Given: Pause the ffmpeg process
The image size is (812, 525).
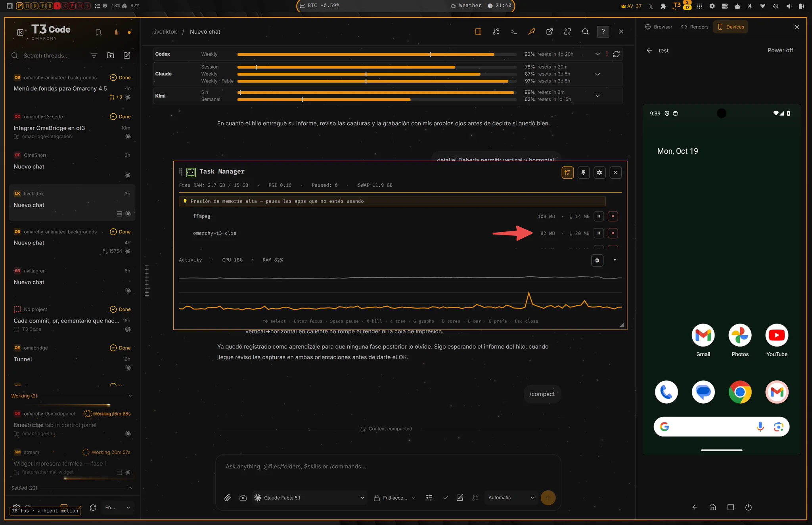Looking at the screenshot, I should coord(599,216).
